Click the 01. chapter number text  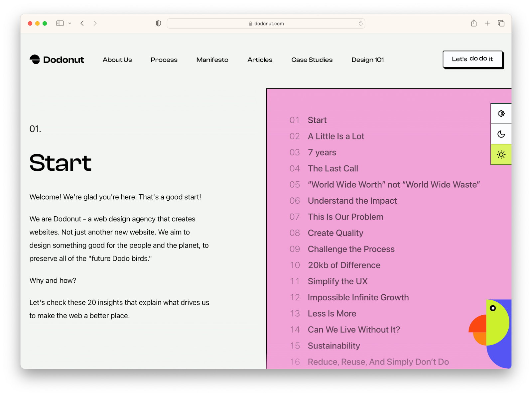[35, 129]
